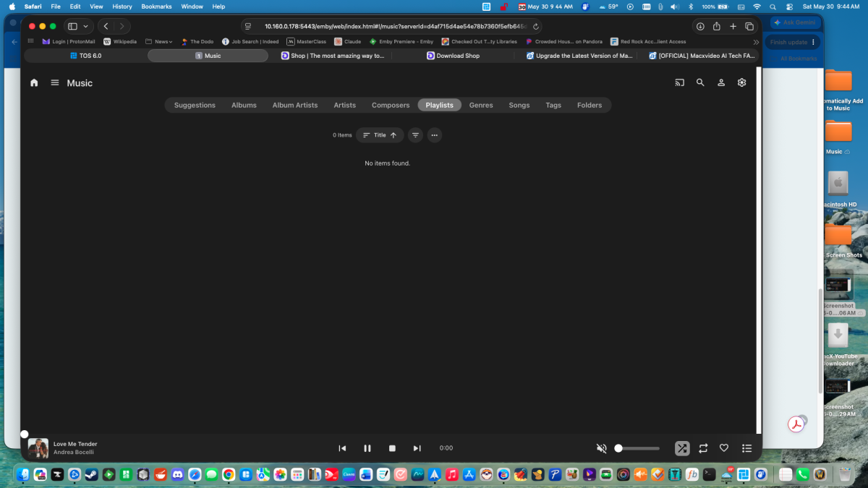Open the three-dot more options button
This screenshot has height=488, width=868.
click(434, 135)
